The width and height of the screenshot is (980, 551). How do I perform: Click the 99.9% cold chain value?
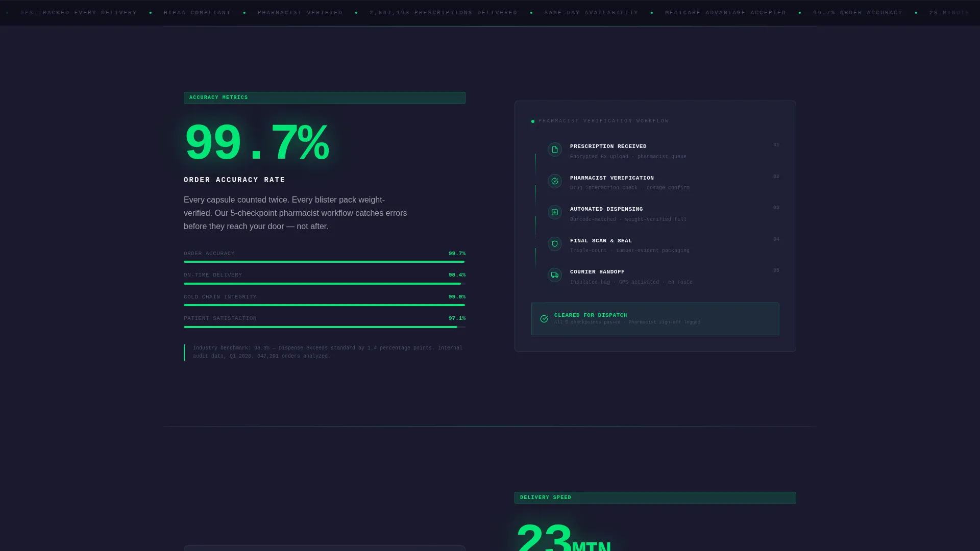click(457, 297)
